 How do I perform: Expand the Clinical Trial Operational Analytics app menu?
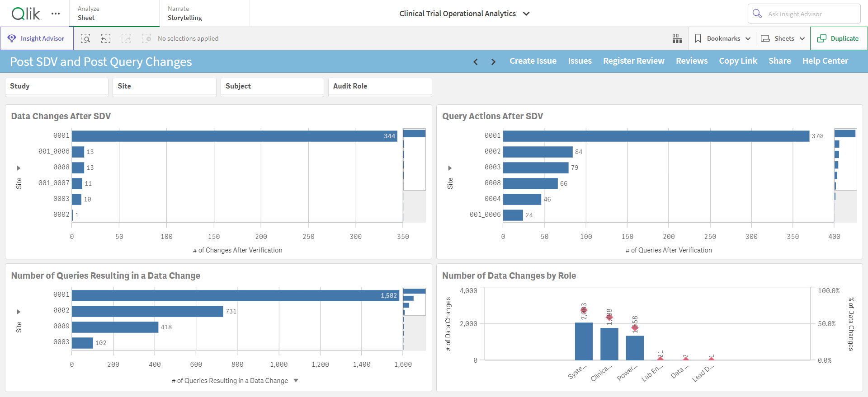(x=526, y=14)
